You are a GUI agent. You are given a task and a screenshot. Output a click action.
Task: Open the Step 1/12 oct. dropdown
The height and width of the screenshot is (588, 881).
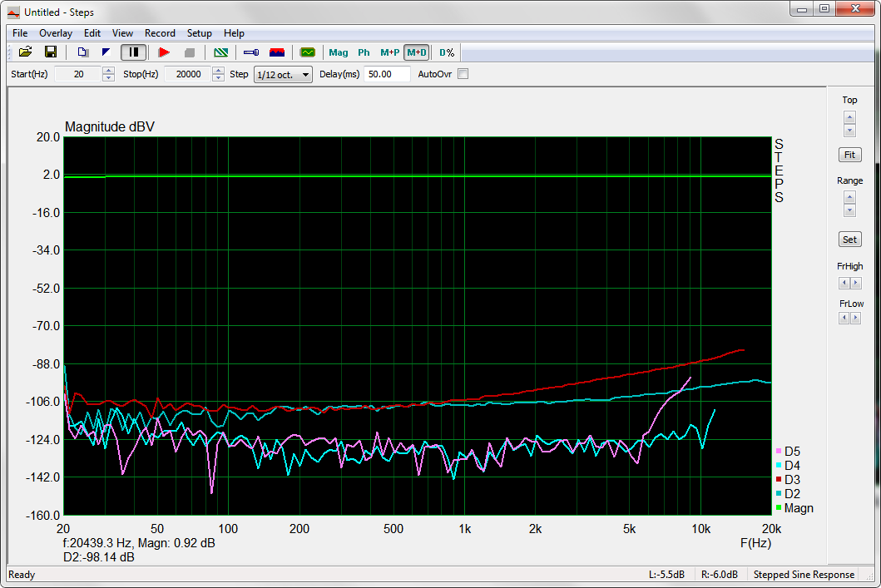tap(283, 75)
